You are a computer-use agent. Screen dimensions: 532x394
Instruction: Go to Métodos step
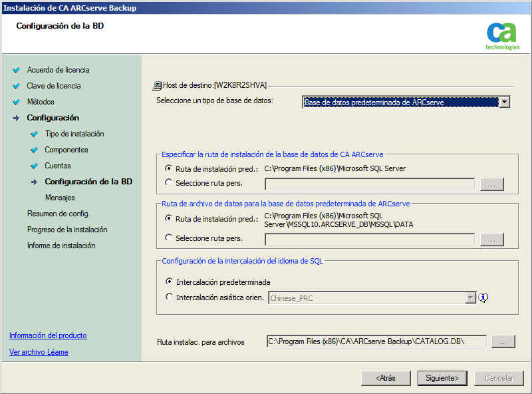(x=41, y=102)
